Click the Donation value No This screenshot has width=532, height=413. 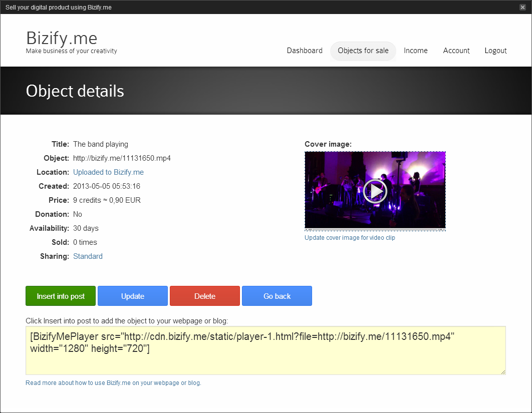(77, 214)
